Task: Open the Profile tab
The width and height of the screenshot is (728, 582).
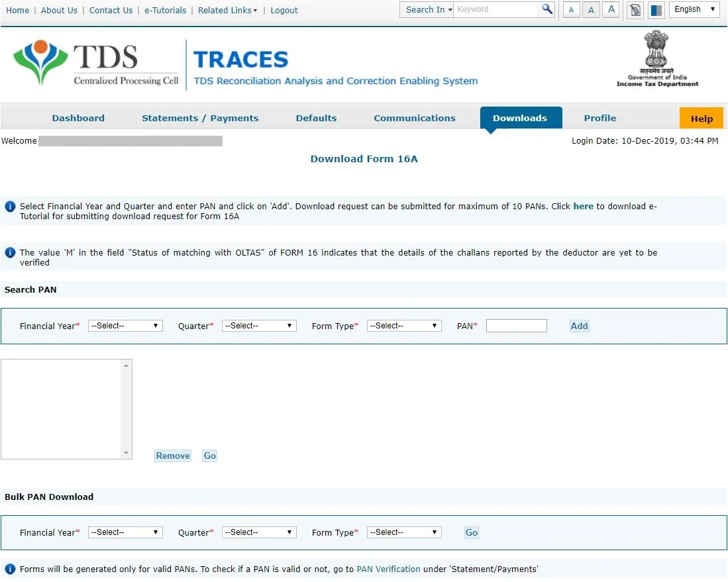Action: [x=600, y=118]
